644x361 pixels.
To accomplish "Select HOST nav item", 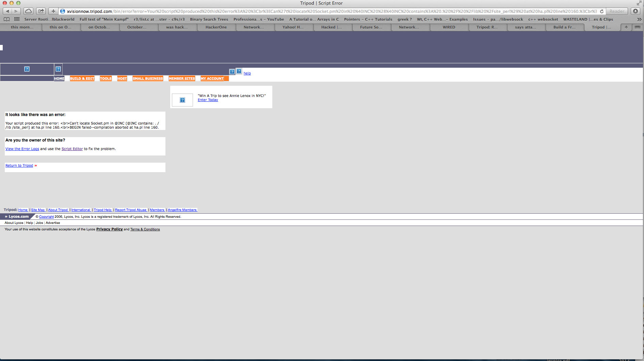I will [x=122, y=79].
